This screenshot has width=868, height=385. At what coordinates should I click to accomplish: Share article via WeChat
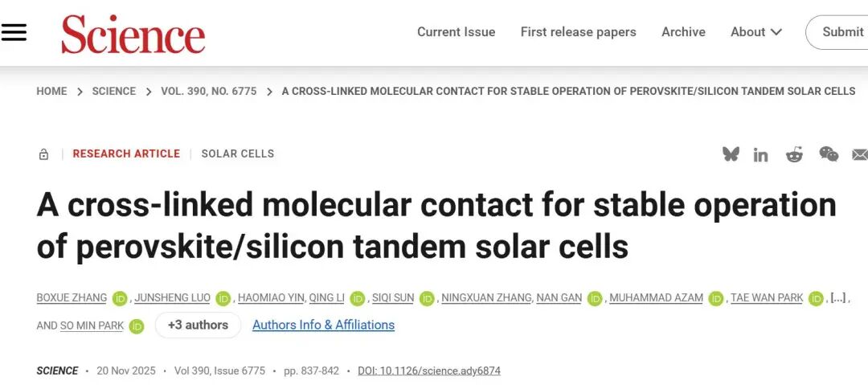pyautogui.click(x=828, y=154)
